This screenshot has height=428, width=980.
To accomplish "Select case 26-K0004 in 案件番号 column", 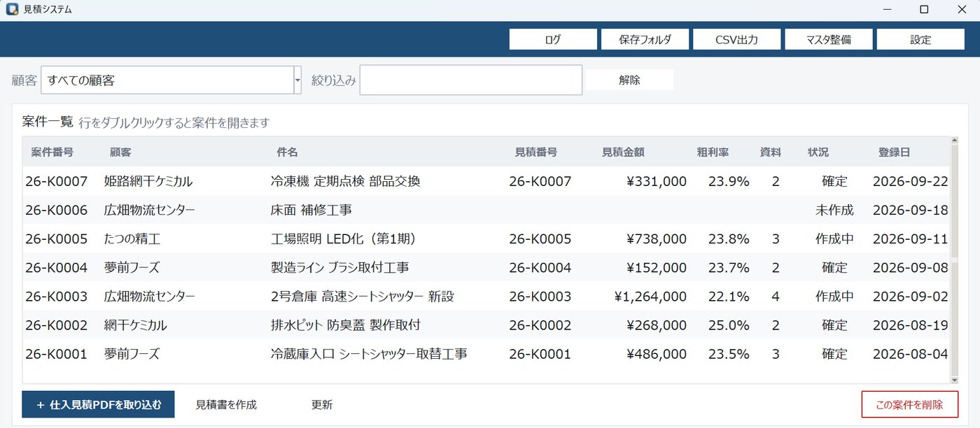I will pos(57,267).
